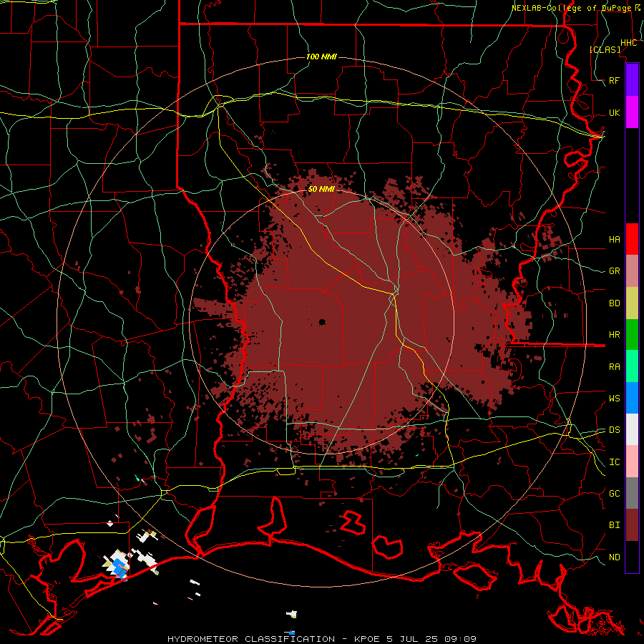Click the GR legend label
644x644 pixels.
[x=615, y=271]
